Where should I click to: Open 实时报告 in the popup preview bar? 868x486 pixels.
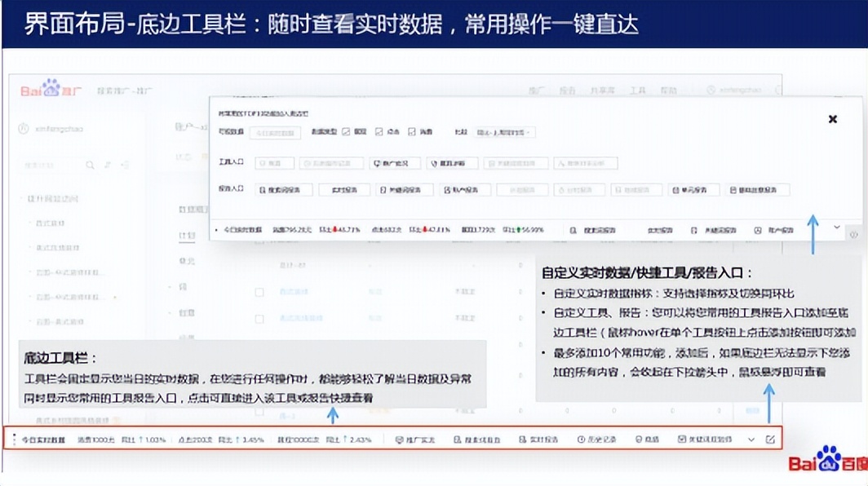(x=660, y=230)
